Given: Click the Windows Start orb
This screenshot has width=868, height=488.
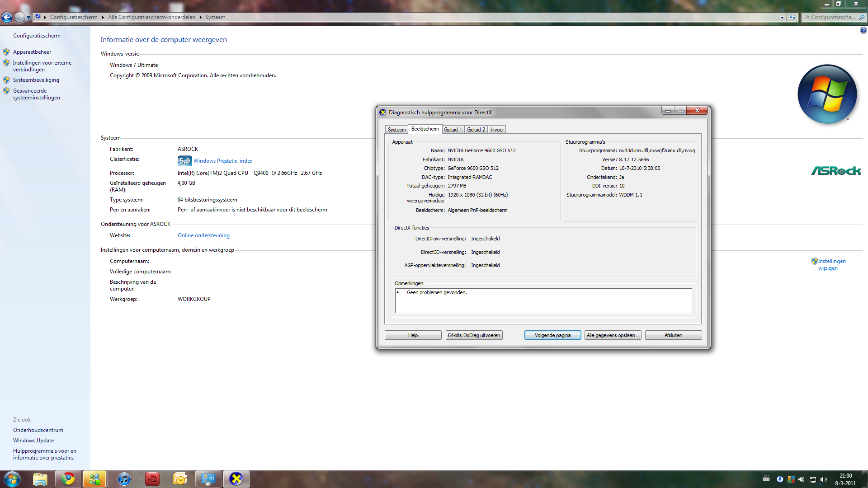Looking at the screenshot, I should point(12,479).
